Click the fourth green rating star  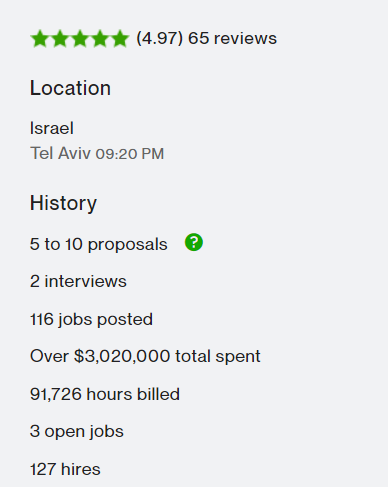point(100,38)
